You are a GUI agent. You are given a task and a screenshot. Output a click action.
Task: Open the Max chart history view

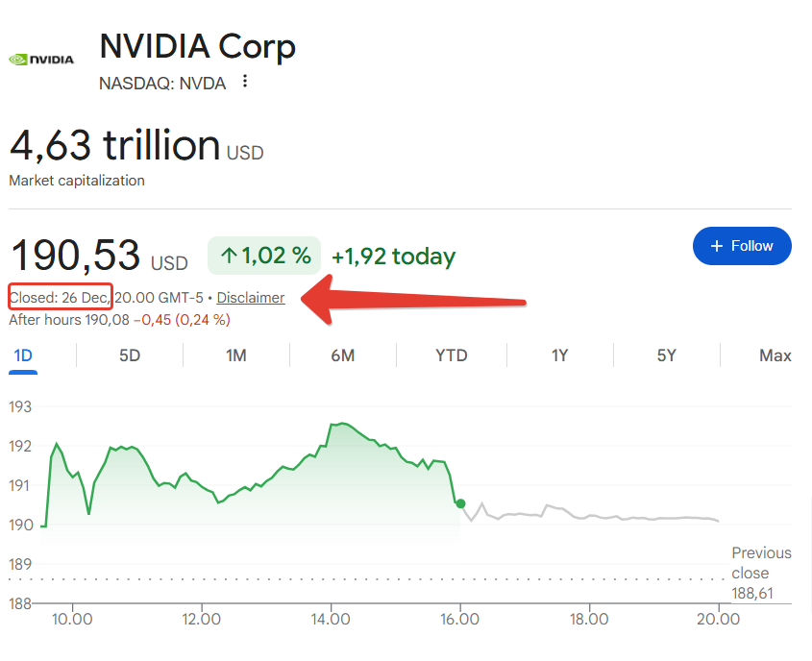(x=775, y=355)
